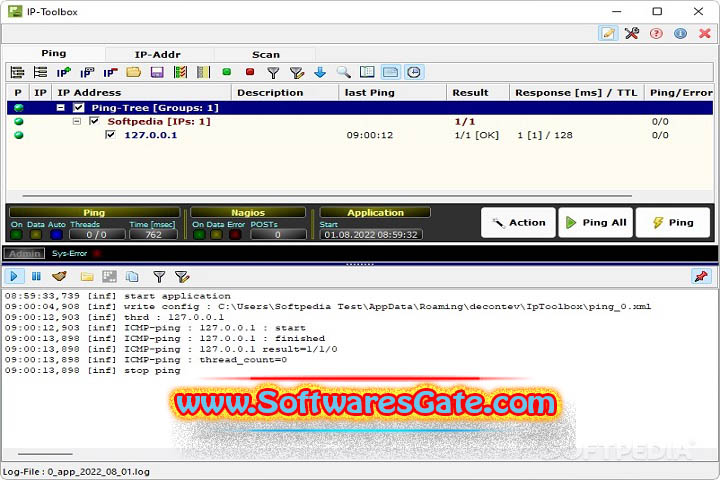Screen dimensions: 720x480
Task: Switch to the Scan tab
Action: pos(266,55)
